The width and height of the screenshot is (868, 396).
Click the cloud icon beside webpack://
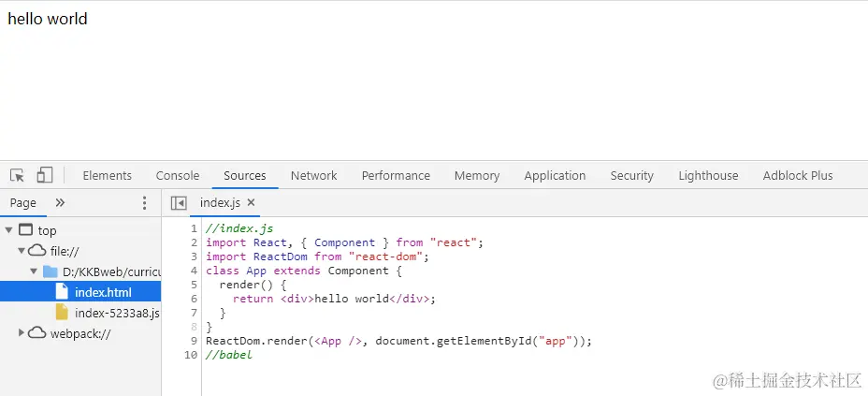click(37, 333)
